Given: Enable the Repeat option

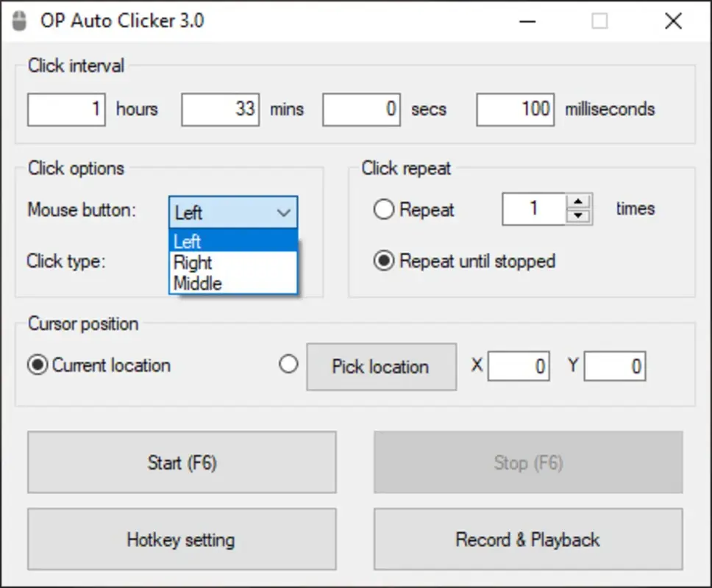Looking at the screenshot, I should pyautogui.click(x=383, y=209).
